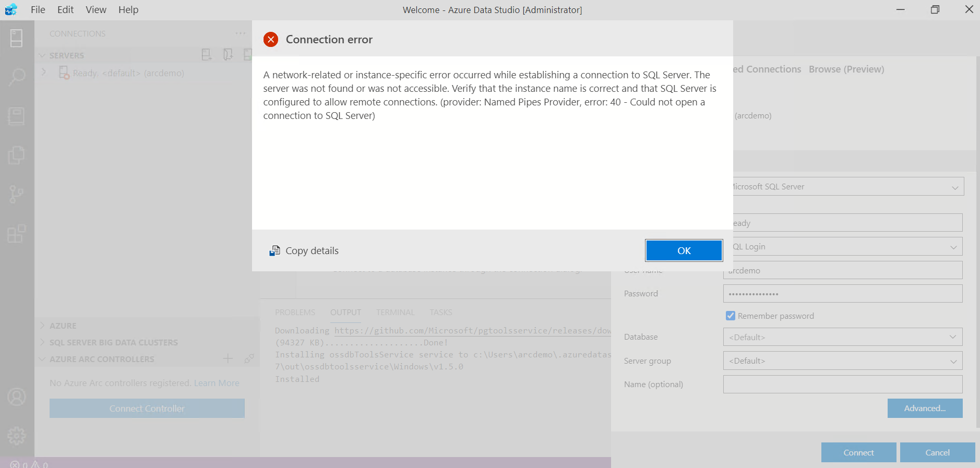The image size is (980, 468).
Task: Open the File menu
Action: tap(38, 10)
